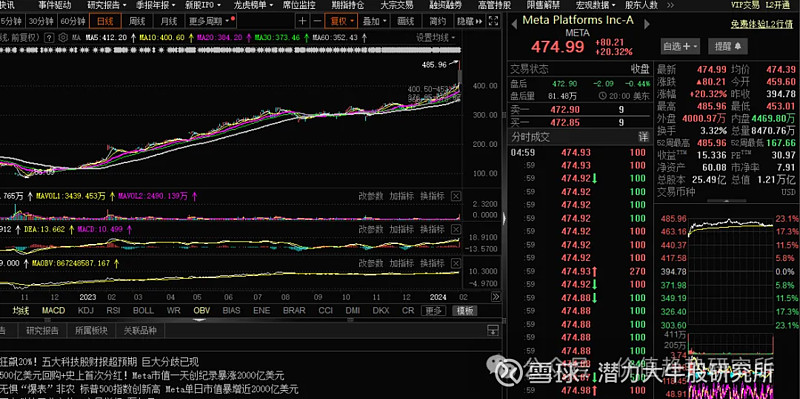Collapse right side panel handle

(504, 218)
